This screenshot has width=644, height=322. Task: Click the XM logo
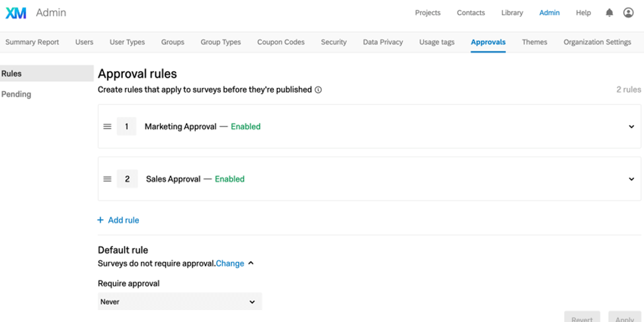16,13
